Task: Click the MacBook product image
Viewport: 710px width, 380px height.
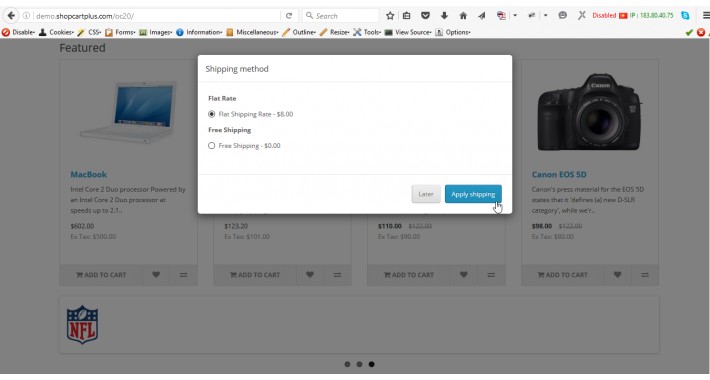Action: click(129, 112)
